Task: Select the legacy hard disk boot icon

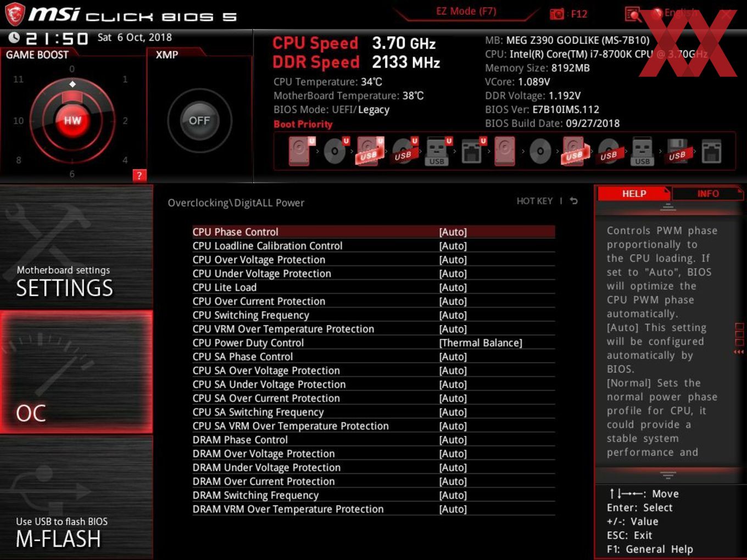Action: 505,151
